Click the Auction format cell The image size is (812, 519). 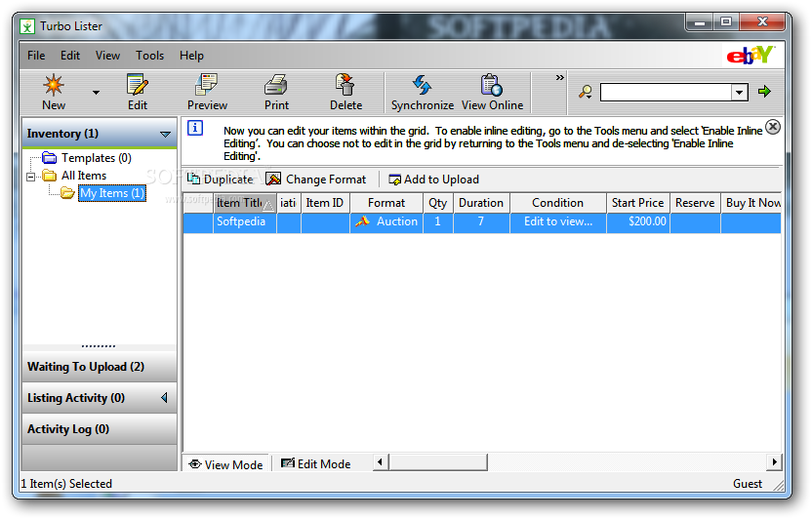(x=386, y=222)
